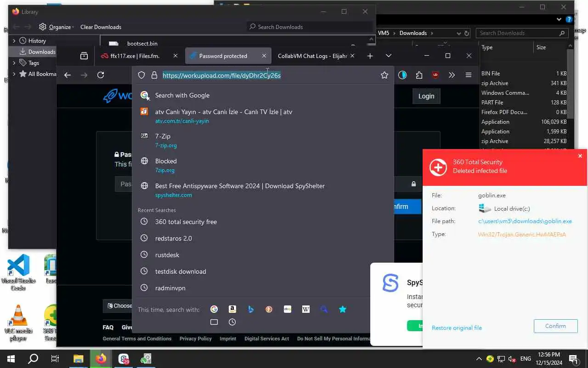Click the Firefox back arrow button
This screenshot has height=368, width=588.
(x=68, y=75)
